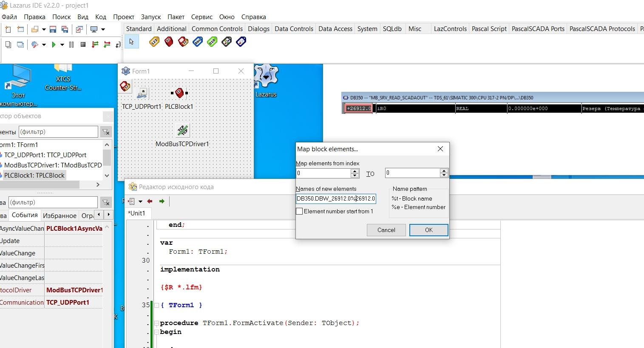Click Save all icon in toolbar
This screenshot has height=348, width=644.
coord(65,29)
